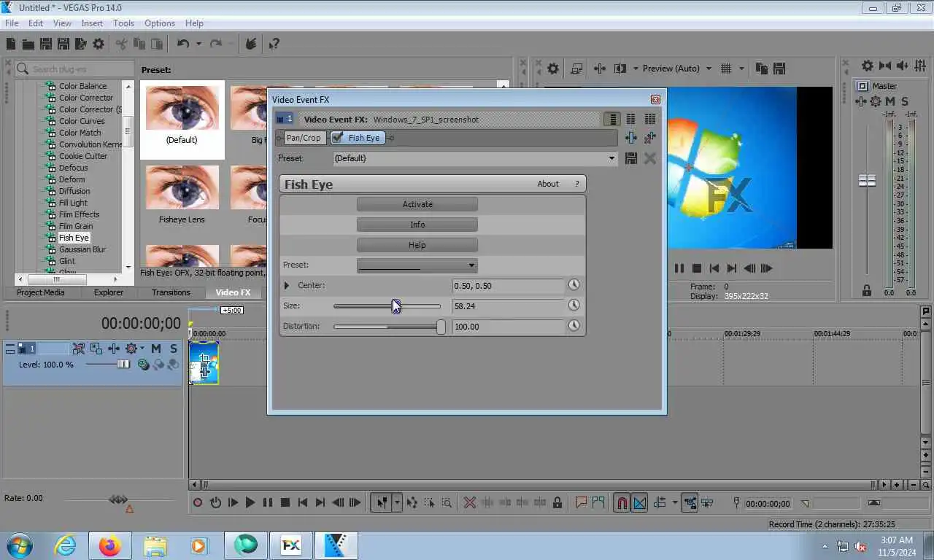Open Preset dropdown showing (Default)
934x560 pixels.
coord(476,158)
